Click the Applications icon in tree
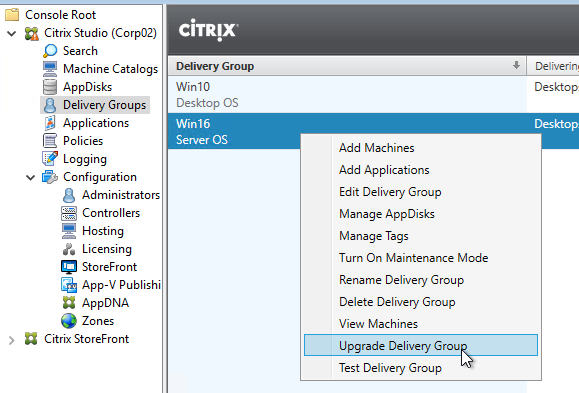Screen dimensions: 579x393 click(x=50, y=123)
